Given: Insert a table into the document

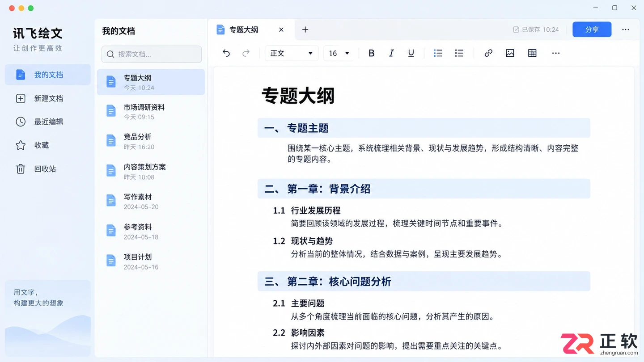Looking at the screenshot, I should [532, 53].
